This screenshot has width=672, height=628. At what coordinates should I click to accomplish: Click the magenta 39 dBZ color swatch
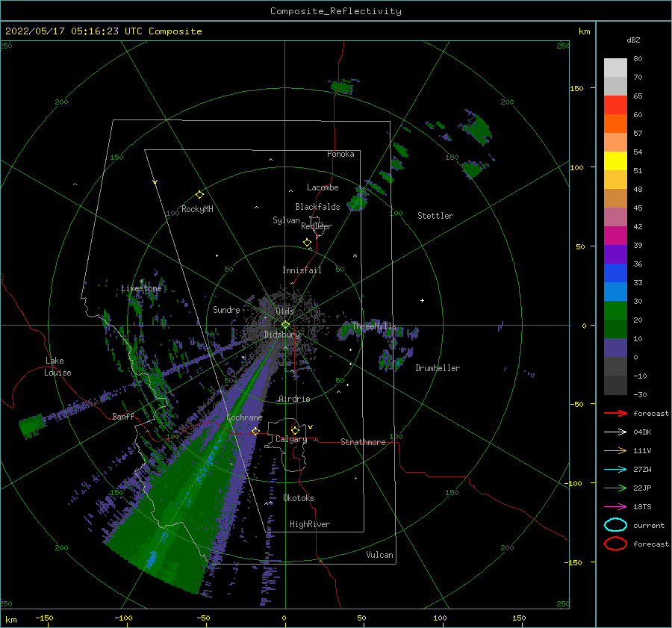click(x=615, y=236)
